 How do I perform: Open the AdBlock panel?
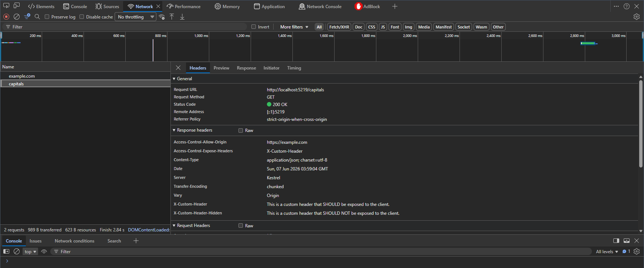pos(367,6)
